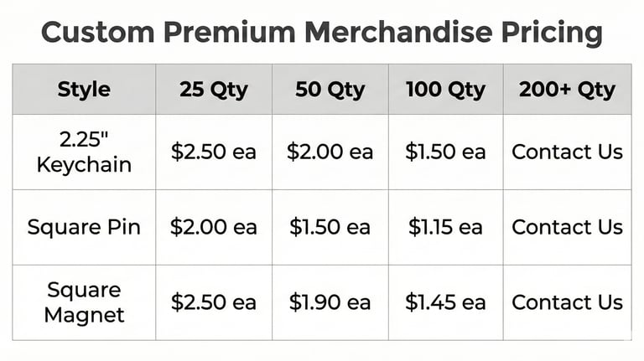The height and width of the screenshot is (361, 644).
Task: Select the Style column header
Action: pos(84,90)
